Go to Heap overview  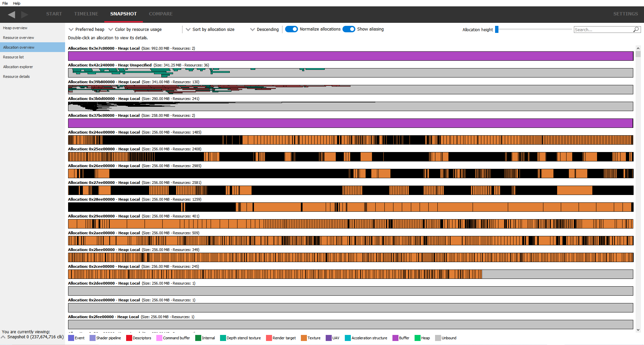click(15, 28)
